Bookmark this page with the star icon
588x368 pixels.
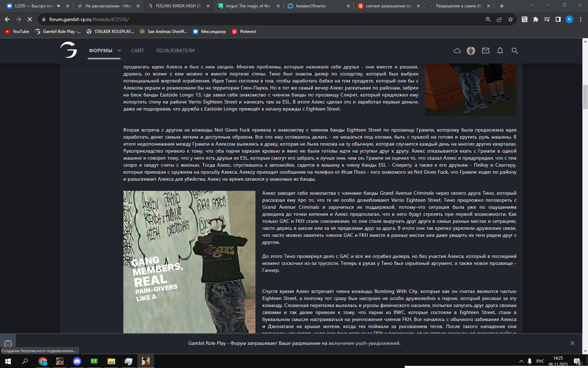(x=511, y=19)
